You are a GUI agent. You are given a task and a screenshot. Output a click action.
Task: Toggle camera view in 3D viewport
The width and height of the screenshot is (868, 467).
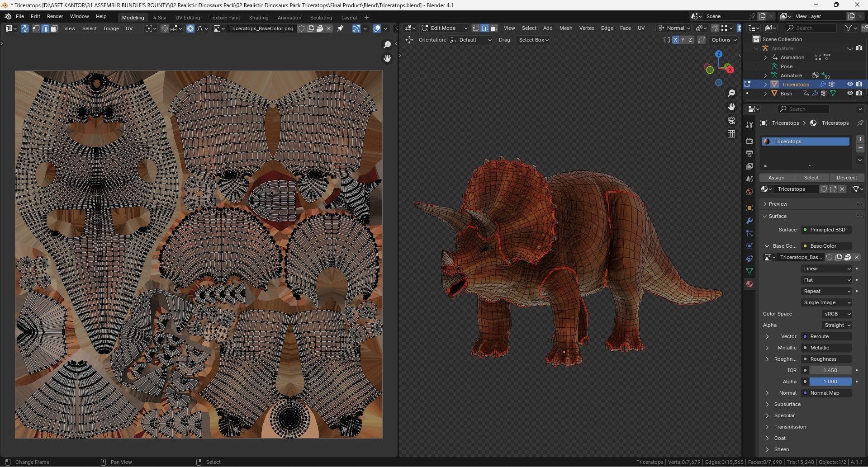tap(731, 120)
